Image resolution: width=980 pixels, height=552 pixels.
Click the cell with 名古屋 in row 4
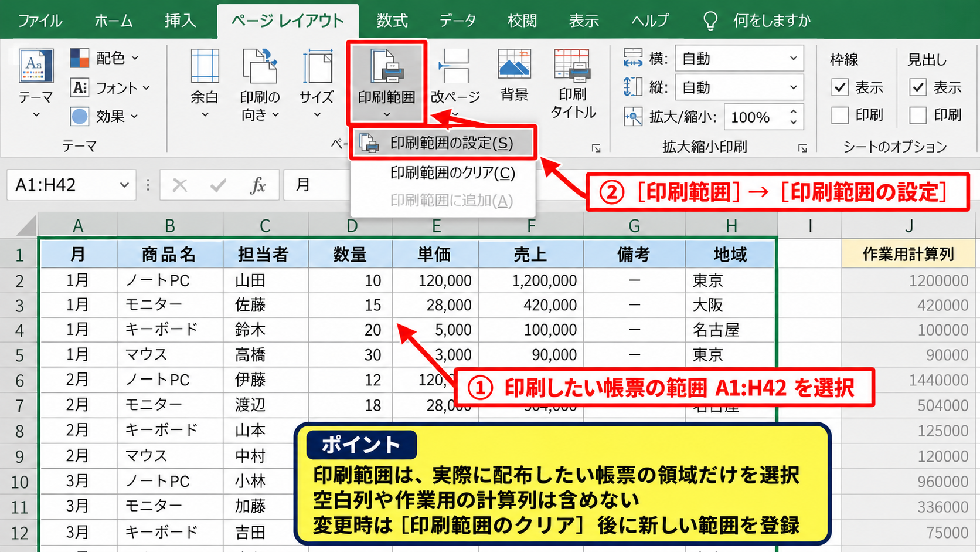click(x=730, y=330)
